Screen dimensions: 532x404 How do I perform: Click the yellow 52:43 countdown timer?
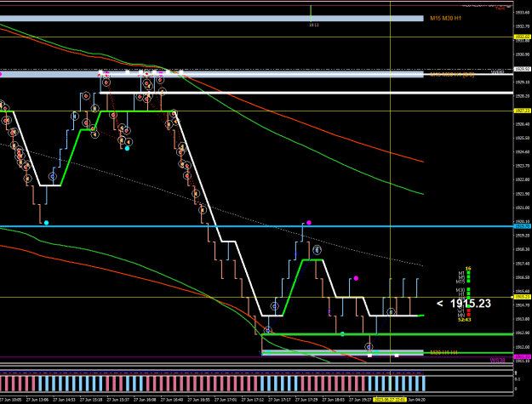coord(464,320)
